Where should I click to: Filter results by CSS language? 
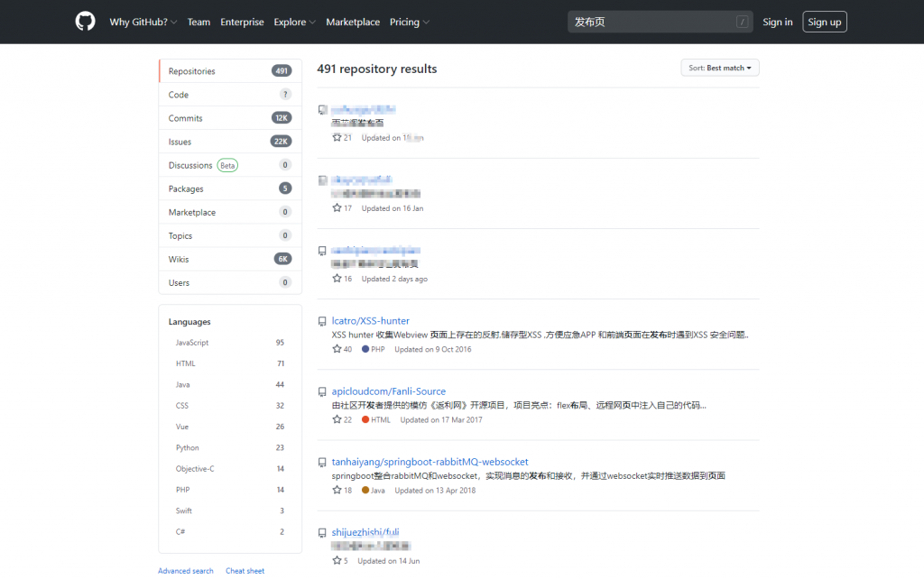coord(230,405)
